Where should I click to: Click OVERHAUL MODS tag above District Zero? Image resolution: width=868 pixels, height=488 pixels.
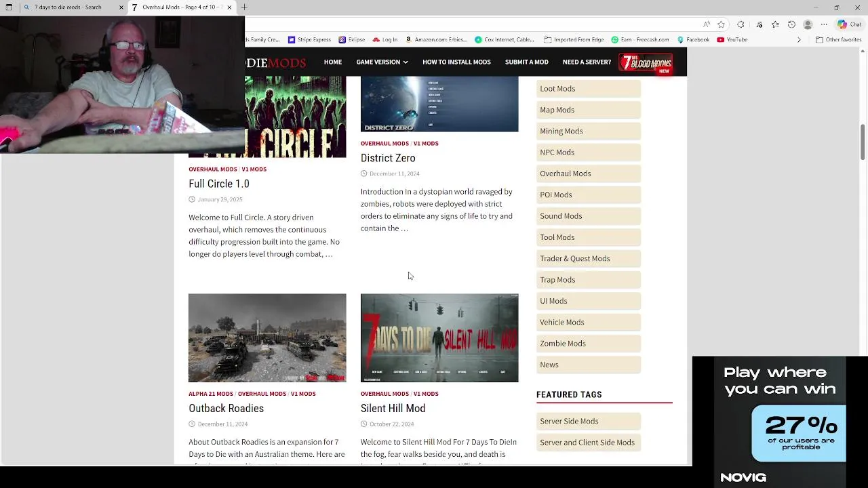click(x=384, y=144)
